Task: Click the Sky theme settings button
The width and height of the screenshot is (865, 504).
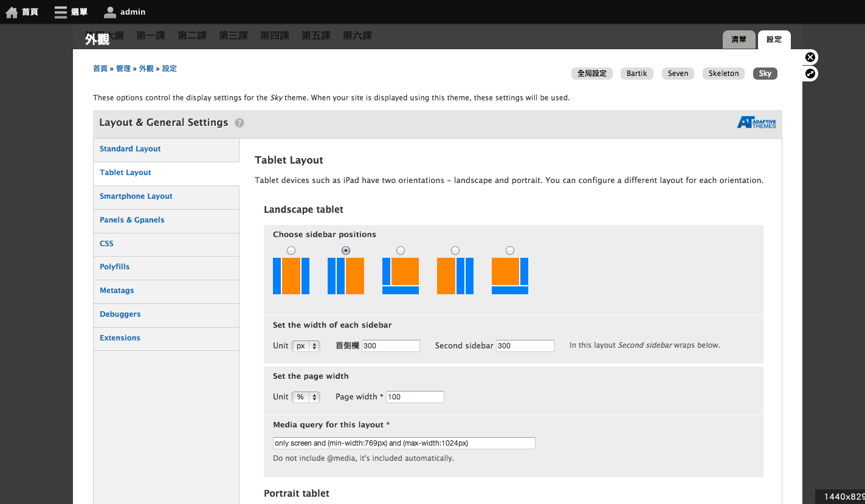Action: point(765,74)
